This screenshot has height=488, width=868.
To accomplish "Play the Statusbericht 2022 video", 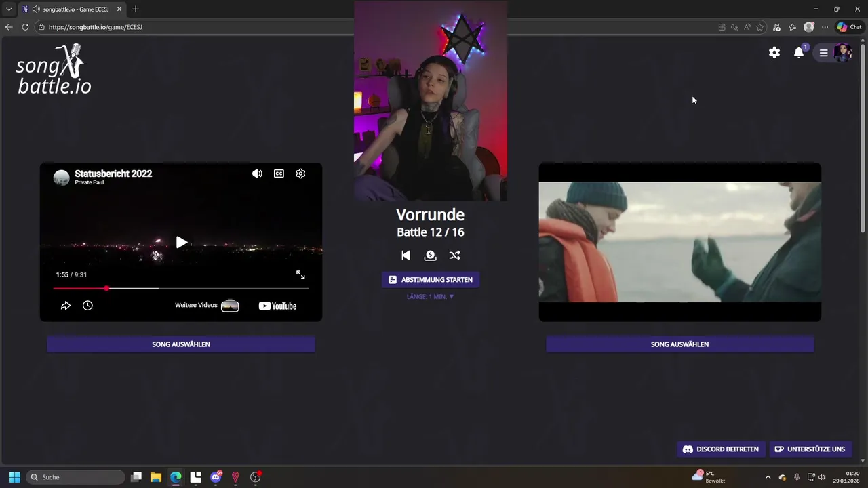I will point(181,242).
